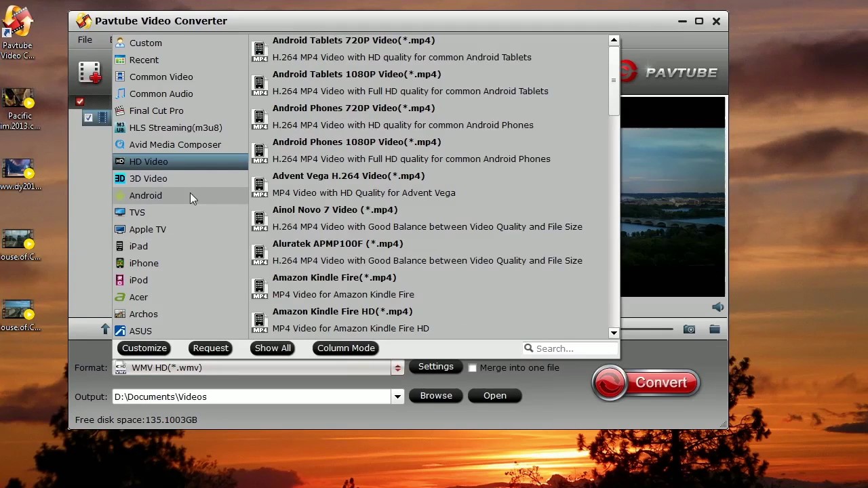
Task: Click the move-up arrow icon
Action: tap(105, 329)
